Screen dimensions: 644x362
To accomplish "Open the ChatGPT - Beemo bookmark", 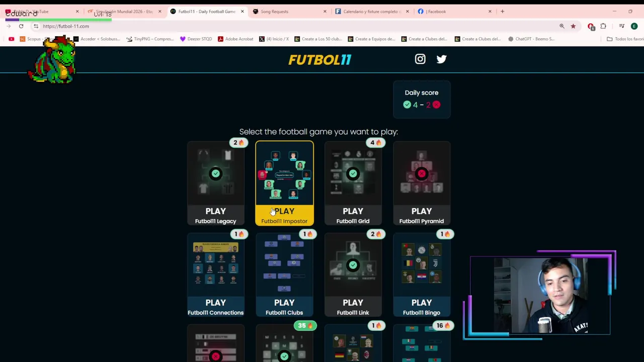I will click(x=531, y=39).
